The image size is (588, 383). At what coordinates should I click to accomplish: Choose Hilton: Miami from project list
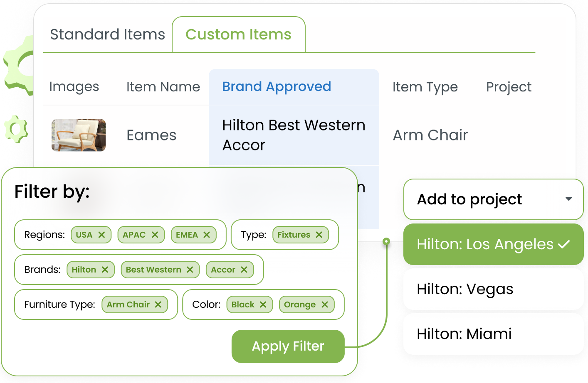[493, 334]
